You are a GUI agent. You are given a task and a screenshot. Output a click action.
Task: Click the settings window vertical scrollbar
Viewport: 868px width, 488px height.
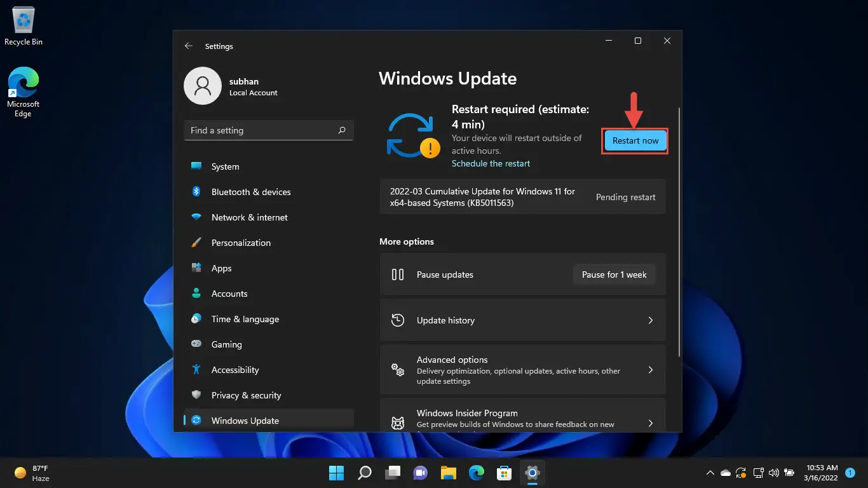(x=680, y=232)
